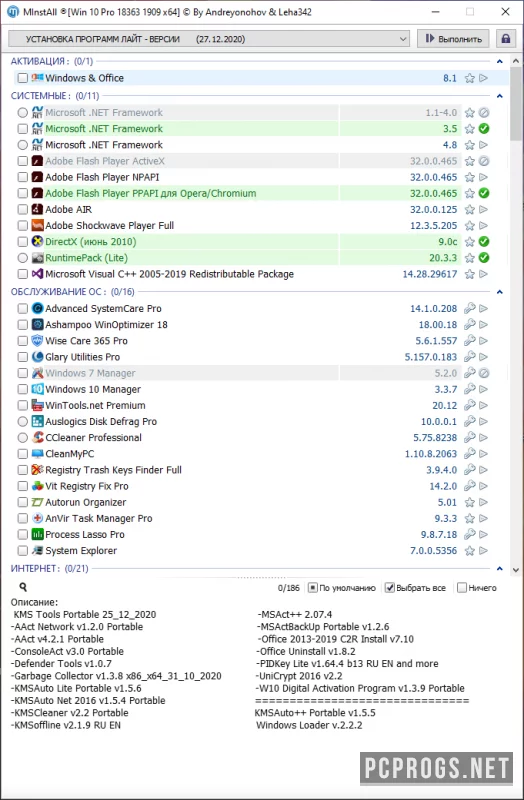Click wrench icon for Glary Utilities Pro
Image resolution: width=524 pixels, height=800 pixels.
469,357
